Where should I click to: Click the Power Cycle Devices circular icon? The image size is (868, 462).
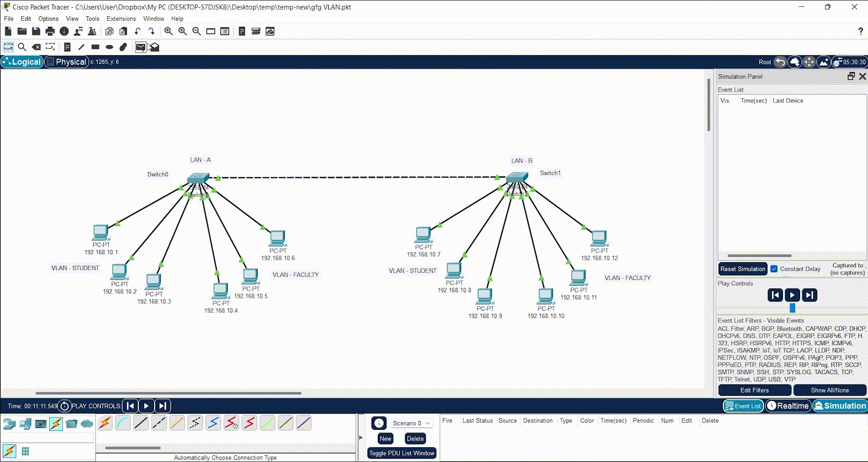click(64, 406)
